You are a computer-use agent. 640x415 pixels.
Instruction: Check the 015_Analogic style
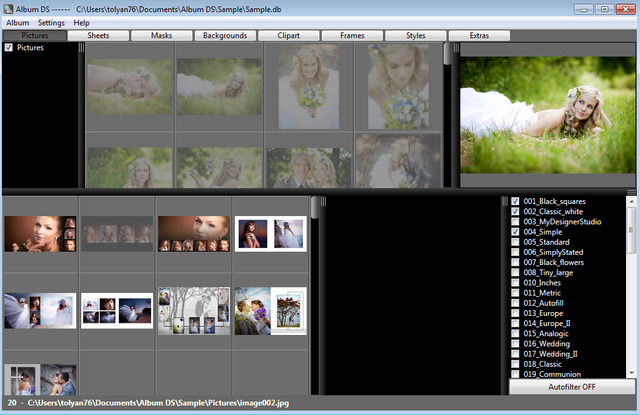click(515, 333)
